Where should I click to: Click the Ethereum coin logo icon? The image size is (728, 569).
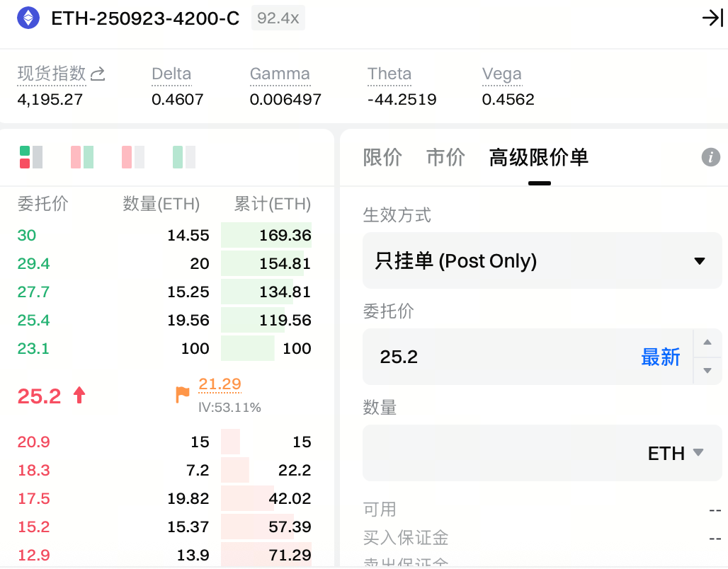tap(28, 18)
